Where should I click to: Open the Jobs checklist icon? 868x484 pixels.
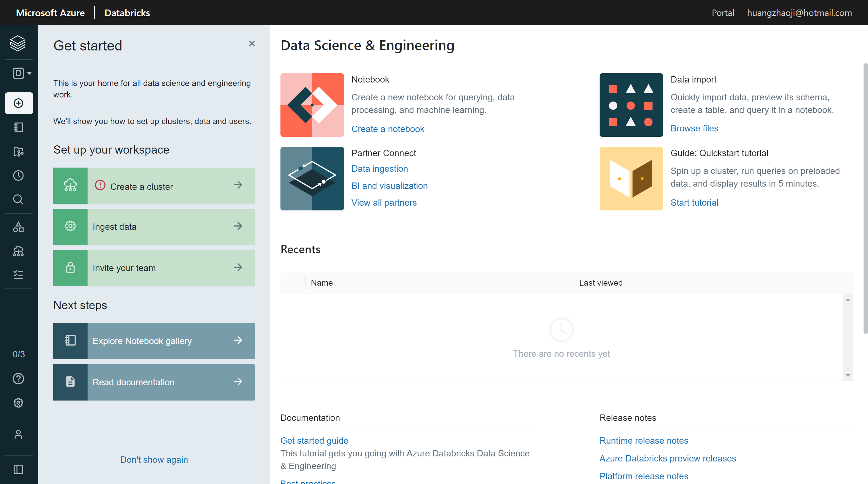point(18,275)
